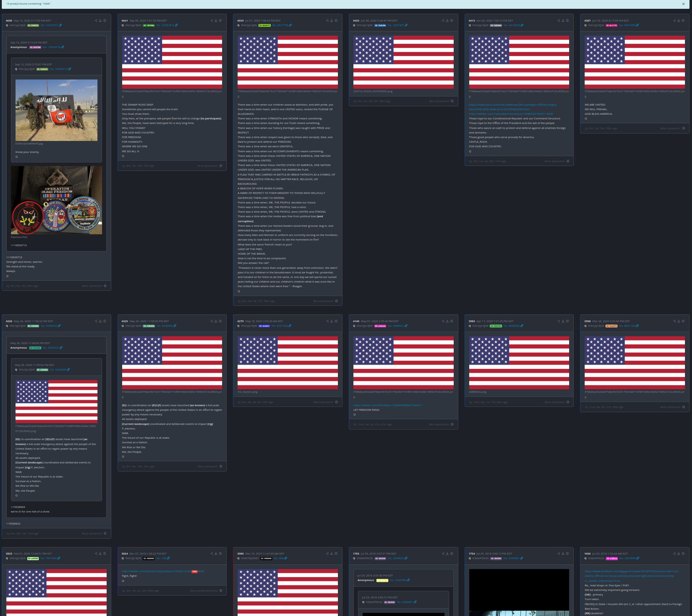Open post 4387 via arrow circle icon
Viewport: 692px width, 616px height.
683,20
